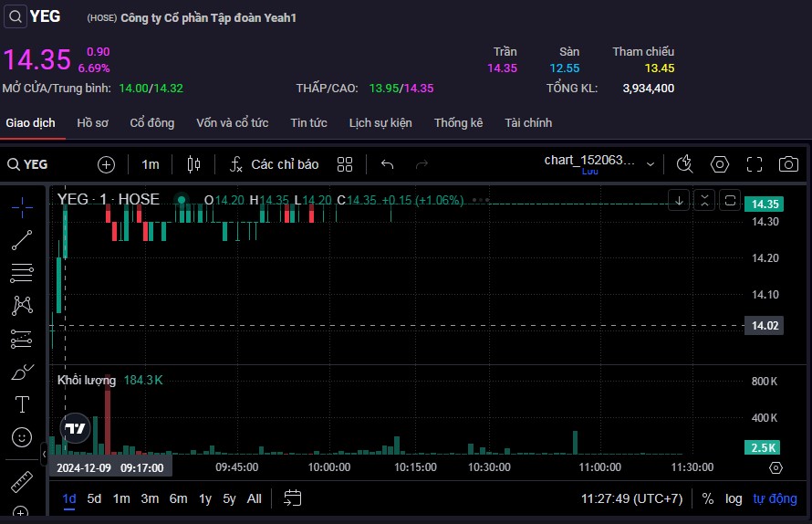This screenshot has width=812, height=524.
Task: Switch to the 'Tài chính' tab
Action: [528, 122]
